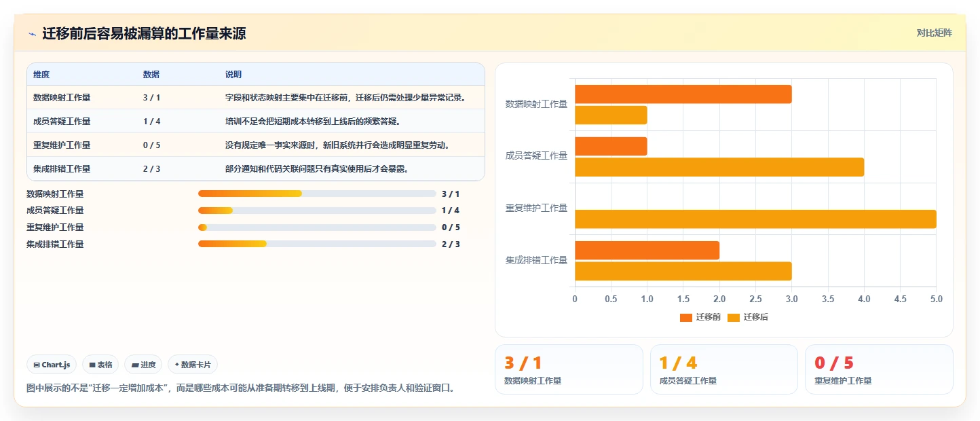
Task: Open the 3 / 1 数据映射工作量 data card
Action: pos(569,369)
